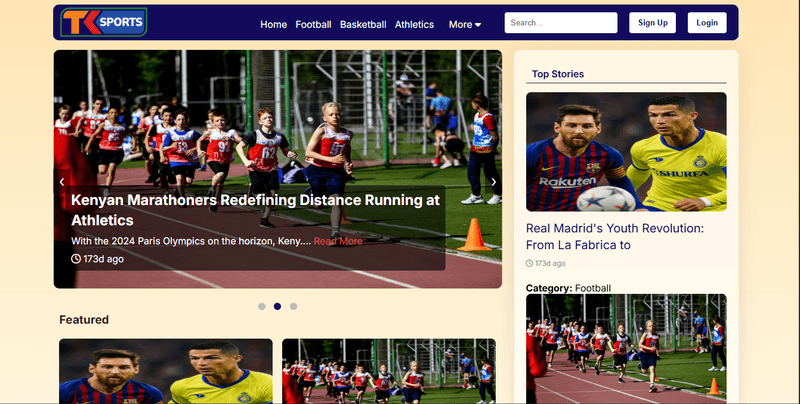Open the sidebar running race thumbnail
The width and height of the screenshot is (800, 404).
[x=626, y=348]
